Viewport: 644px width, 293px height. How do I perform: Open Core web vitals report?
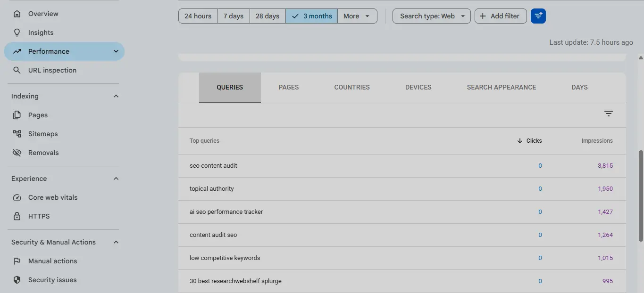(64, 197)
